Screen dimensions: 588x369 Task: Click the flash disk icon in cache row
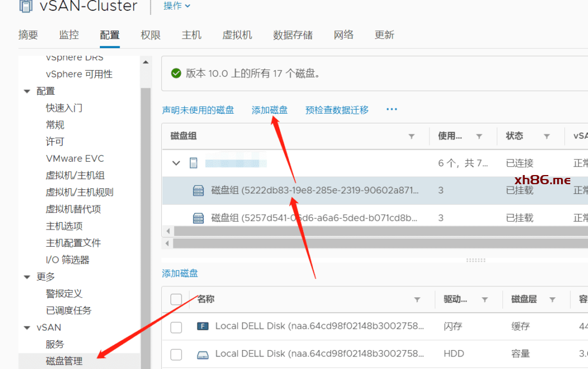click(x=203, y=327)
